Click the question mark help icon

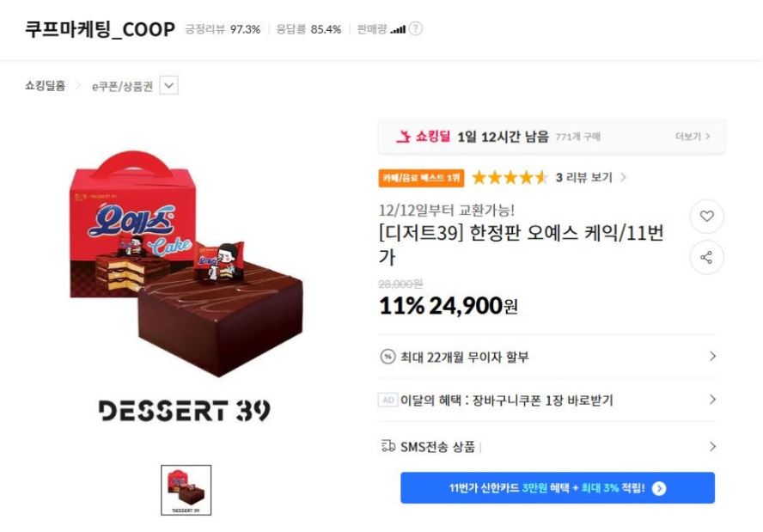click(416, 29)
